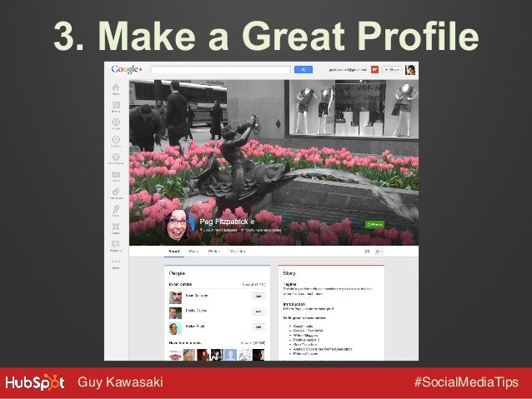Open the default blue silhouette avatar thumbnail
Viewport: 532px width, 399px height.
[x=231, y=355]
